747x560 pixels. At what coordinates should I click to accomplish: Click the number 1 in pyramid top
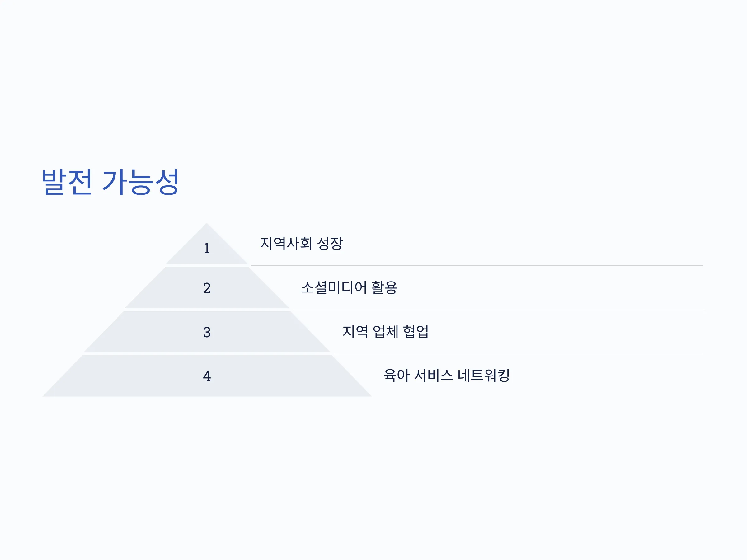tap(207, 249)
